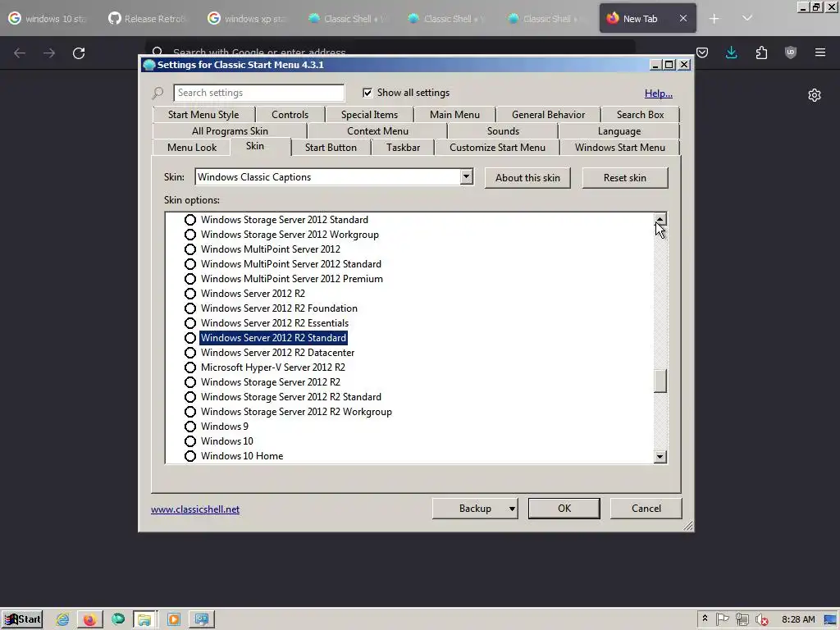Switch to General Behavior tab

point(549,115)
